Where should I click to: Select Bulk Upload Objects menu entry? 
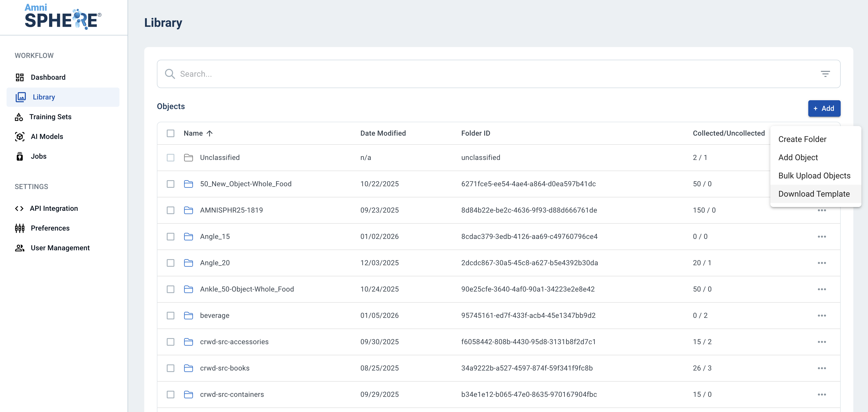(x=814, y=176)
